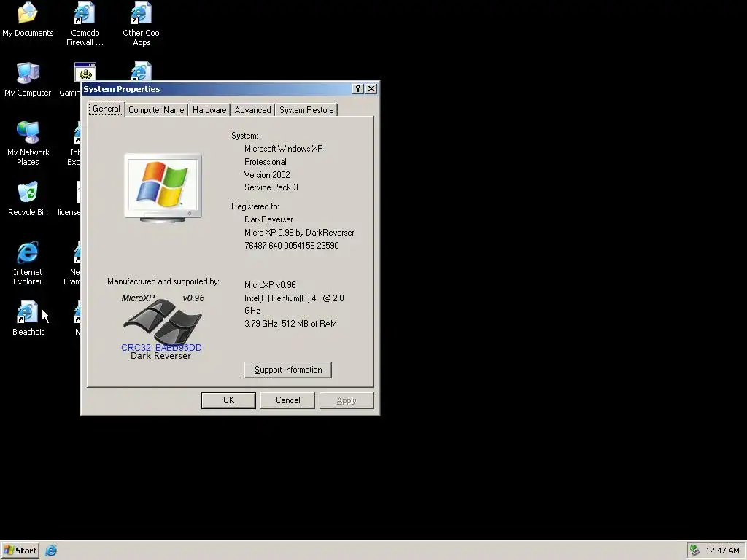The width and height of the screenshot is (747, 560).
Task: Click the Windows XP monitor logo
Action: (x=163, y=188)
